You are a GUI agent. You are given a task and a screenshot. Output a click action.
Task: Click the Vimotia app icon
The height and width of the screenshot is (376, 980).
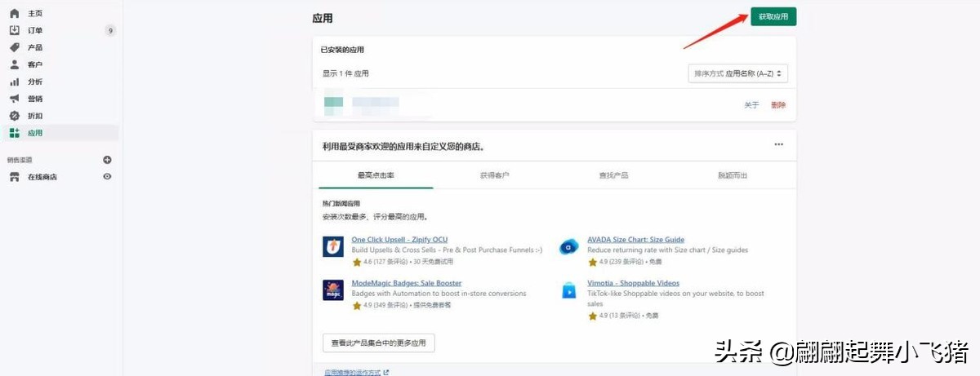tap(569, 290)
